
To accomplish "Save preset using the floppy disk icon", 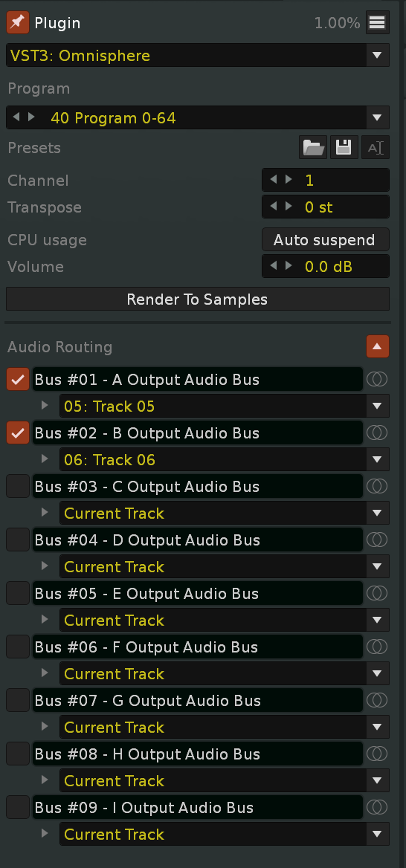I will [344, 148].
